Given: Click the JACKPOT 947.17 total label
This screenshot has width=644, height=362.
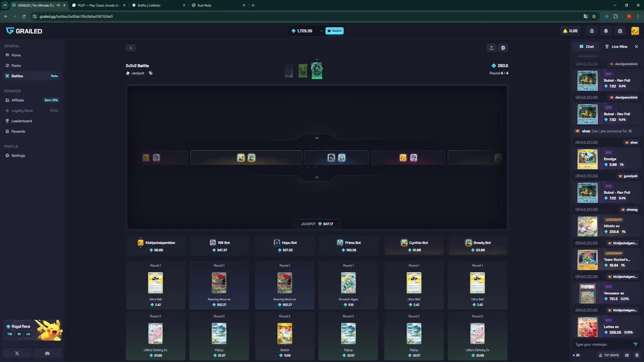Looking at the screenshot, I should [x=317, y=224].
